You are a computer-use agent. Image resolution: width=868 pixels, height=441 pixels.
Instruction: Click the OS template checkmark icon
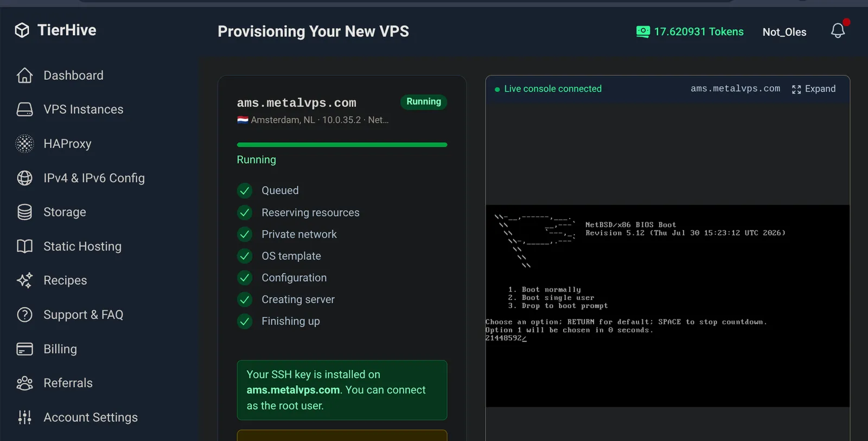tap(245, 256)
